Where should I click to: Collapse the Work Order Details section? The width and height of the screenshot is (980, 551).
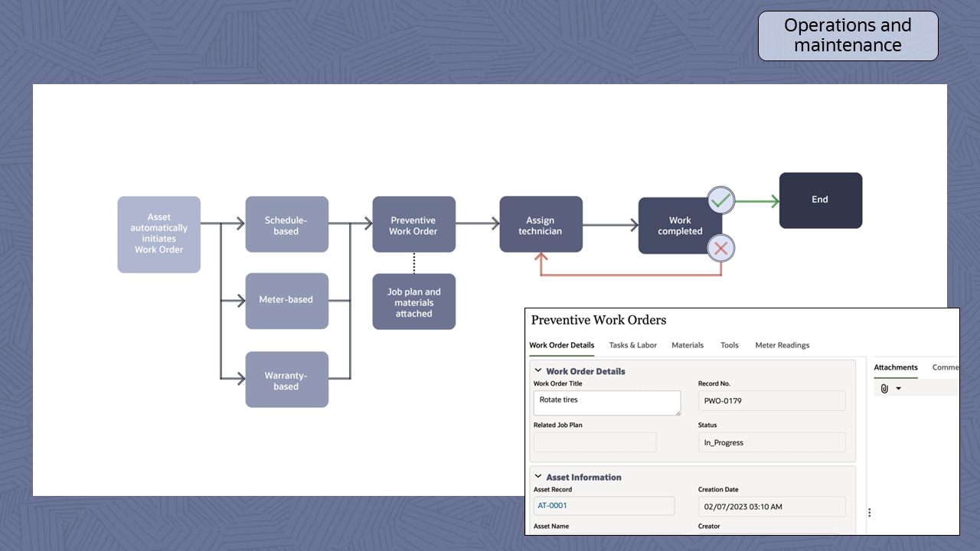538,371
